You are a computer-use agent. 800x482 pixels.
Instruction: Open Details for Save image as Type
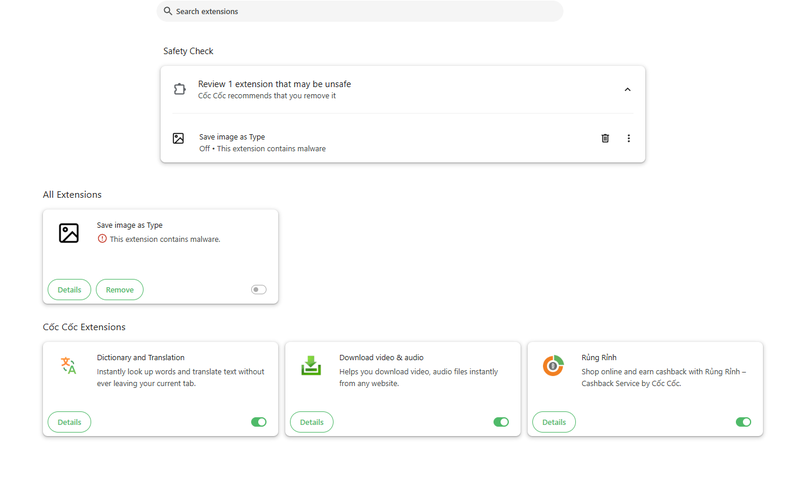69,290
